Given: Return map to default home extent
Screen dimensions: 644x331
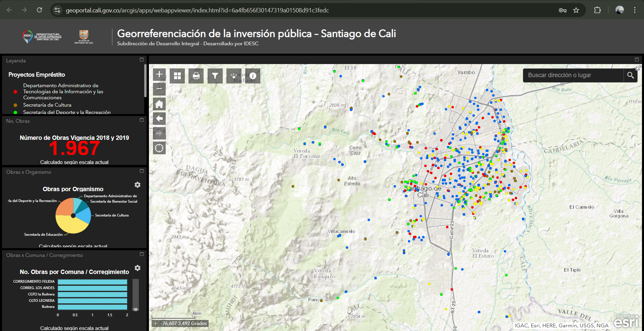Looking at the screenshot, I should [159, 104].
